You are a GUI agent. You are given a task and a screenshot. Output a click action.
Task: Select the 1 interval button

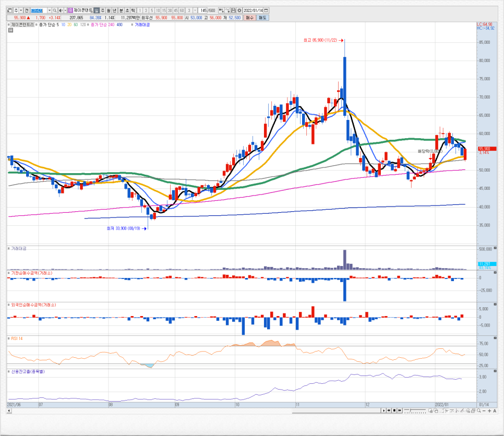(140, 10)
